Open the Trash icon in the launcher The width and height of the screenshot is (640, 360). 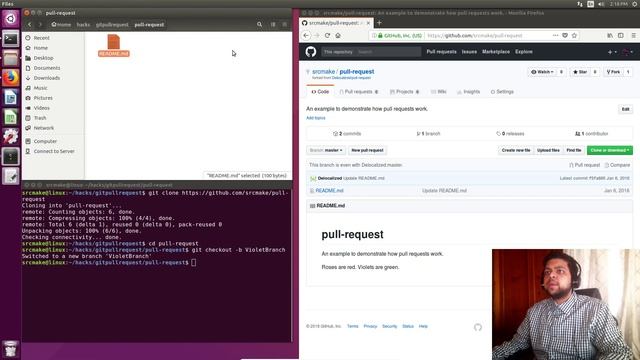[10, 349]
